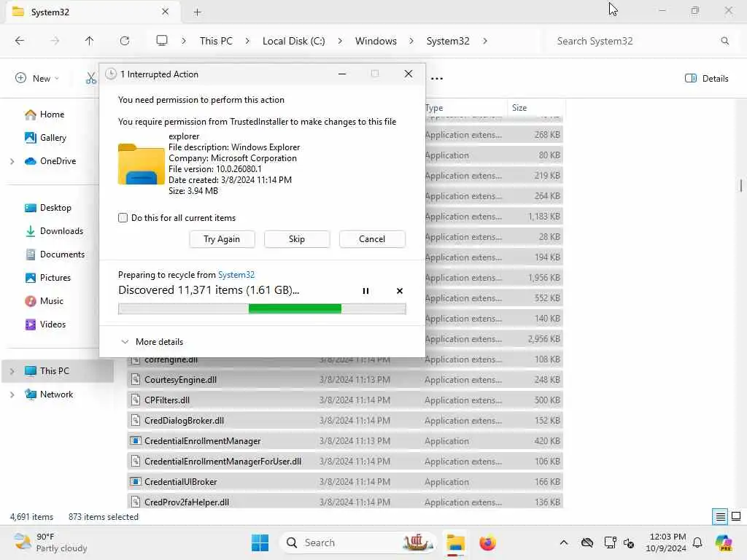Switch to details list view layout
This screenshot has width=747, height=560.
(720, 517)
